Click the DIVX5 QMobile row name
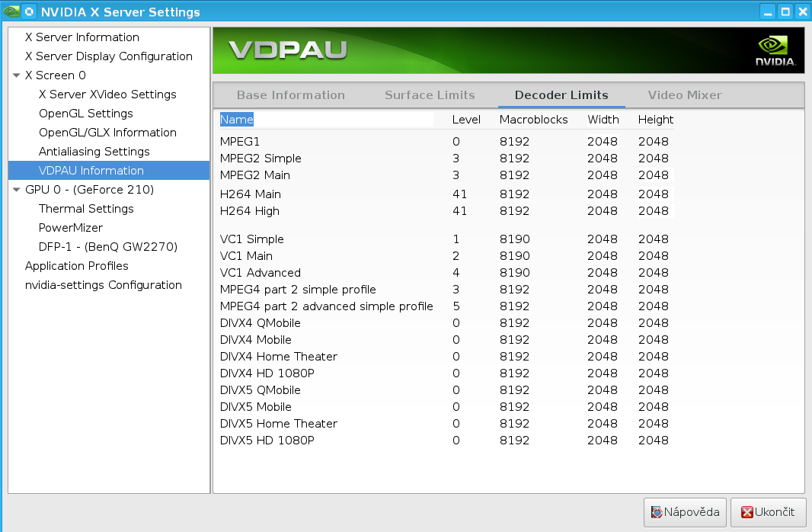812x532 pixels. (260, 390)
